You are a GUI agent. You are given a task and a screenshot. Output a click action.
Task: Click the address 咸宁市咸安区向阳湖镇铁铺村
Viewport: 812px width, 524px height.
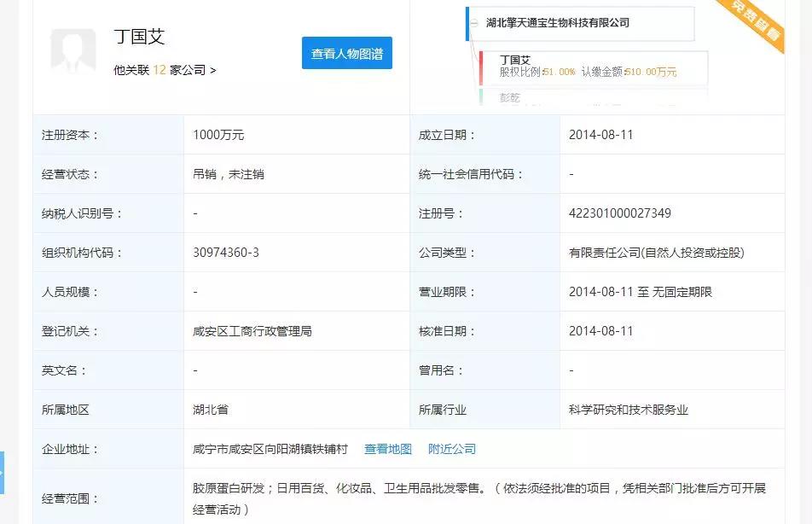coord(270,449)
